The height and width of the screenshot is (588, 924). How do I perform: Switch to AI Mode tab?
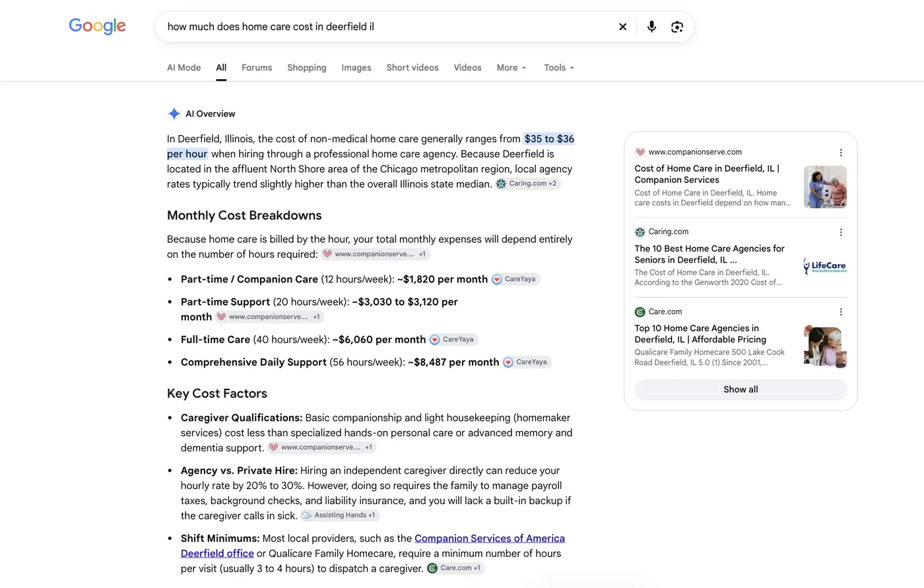[x=183, y=67]
